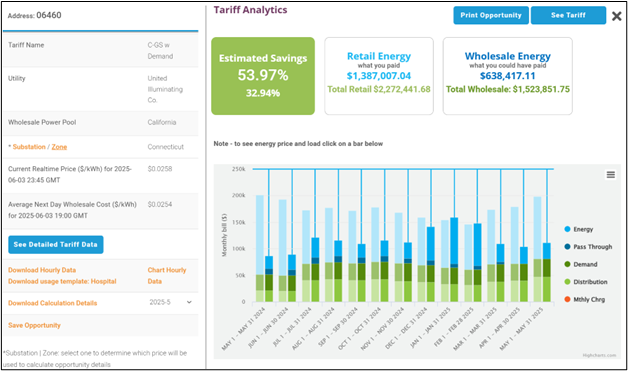The image size is (628, 371).
Task: Follow the Download Hourly Data link
Action: click(x=42, y=270)
